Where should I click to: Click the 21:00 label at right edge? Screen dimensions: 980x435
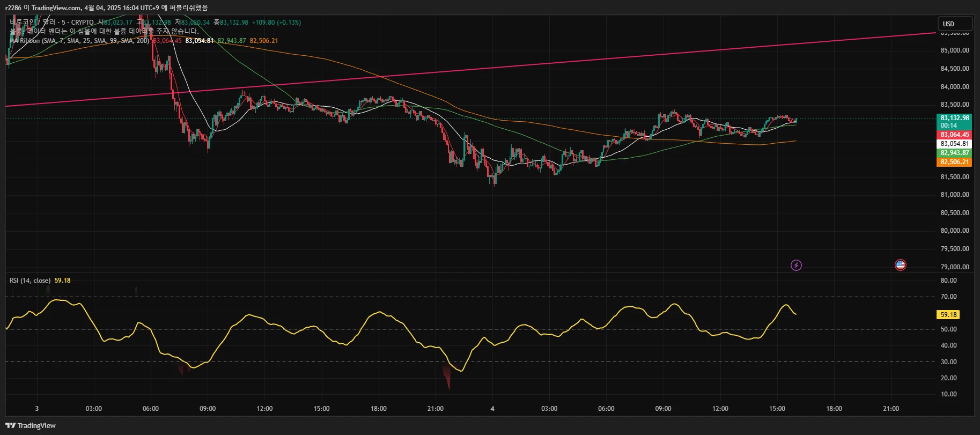[891, 409]
